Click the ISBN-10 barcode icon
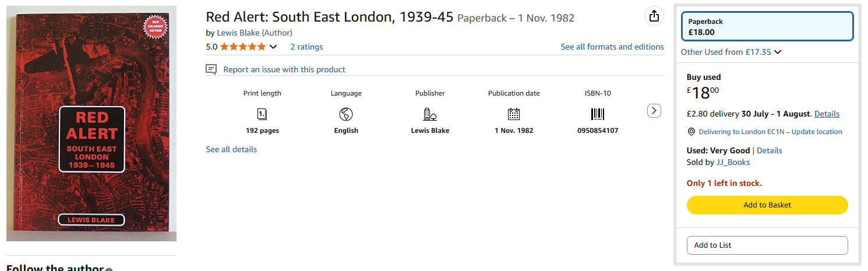This screenshot has height=271, width=868. (598, 114)
